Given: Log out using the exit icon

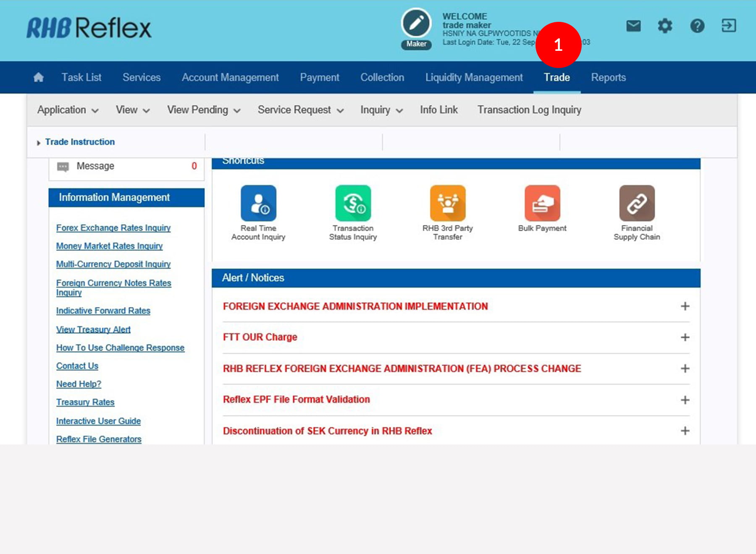Looking at the screenshot, I should (x=729, y=26).
